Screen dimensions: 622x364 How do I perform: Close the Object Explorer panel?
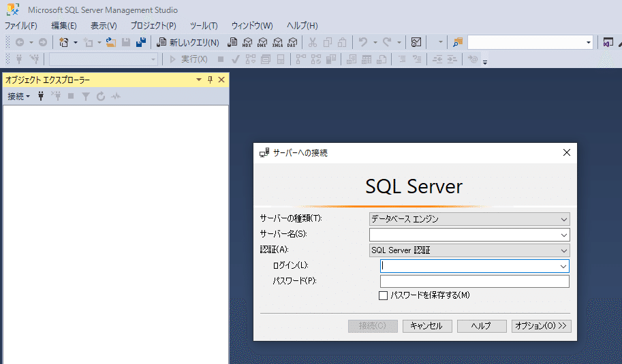(x=221, y=80)
